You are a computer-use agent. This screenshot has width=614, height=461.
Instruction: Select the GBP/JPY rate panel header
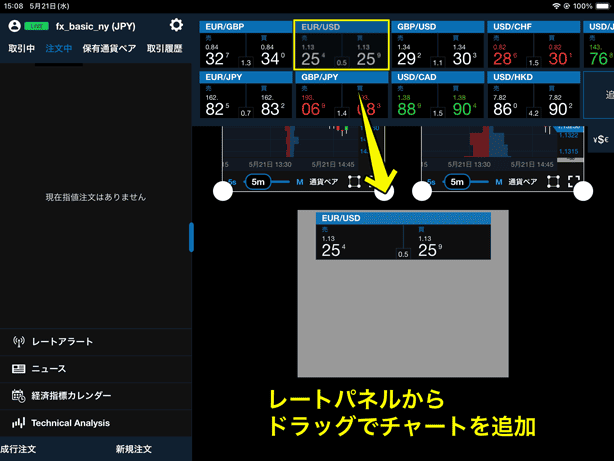click(x=341, y=77)
